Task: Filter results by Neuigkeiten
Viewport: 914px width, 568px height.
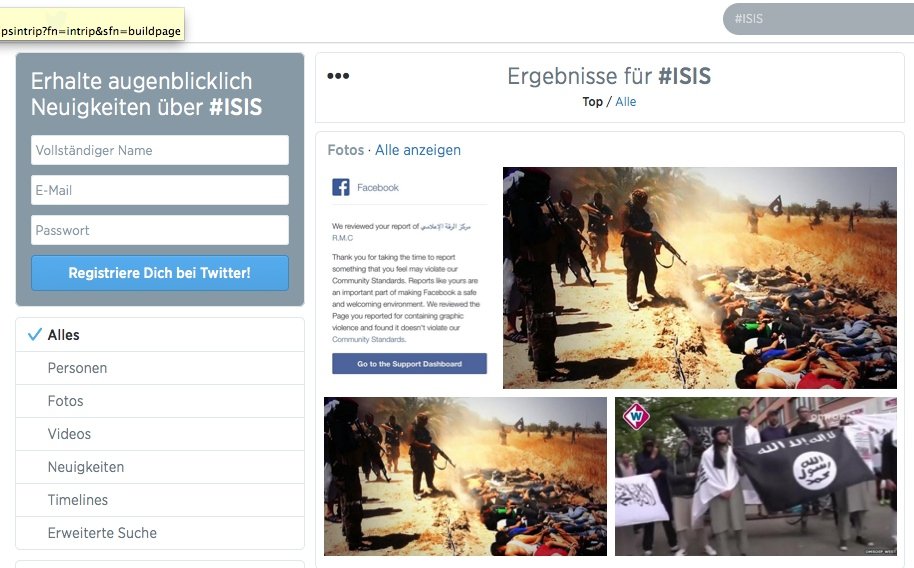Action: coord(160,467)
